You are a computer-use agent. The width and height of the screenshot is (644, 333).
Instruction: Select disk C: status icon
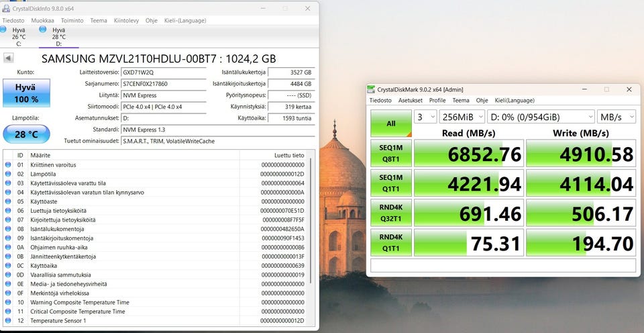coord(3,29)
